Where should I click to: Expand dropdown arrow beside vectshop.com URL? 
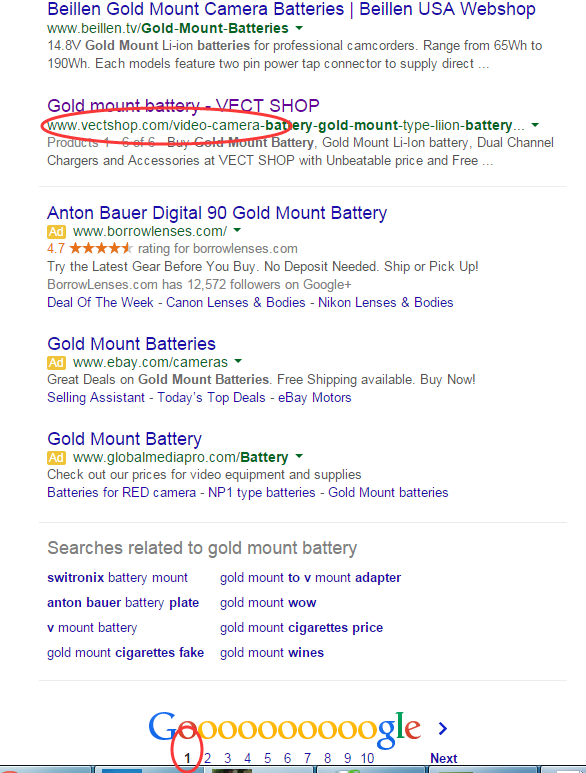click(x=535, y=125)
